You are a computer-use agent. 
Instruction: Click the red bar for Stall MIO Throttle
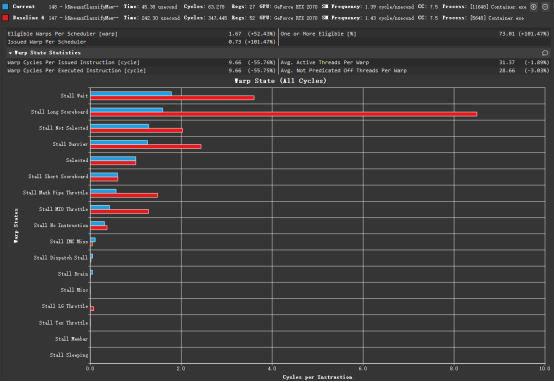(119, 212)
